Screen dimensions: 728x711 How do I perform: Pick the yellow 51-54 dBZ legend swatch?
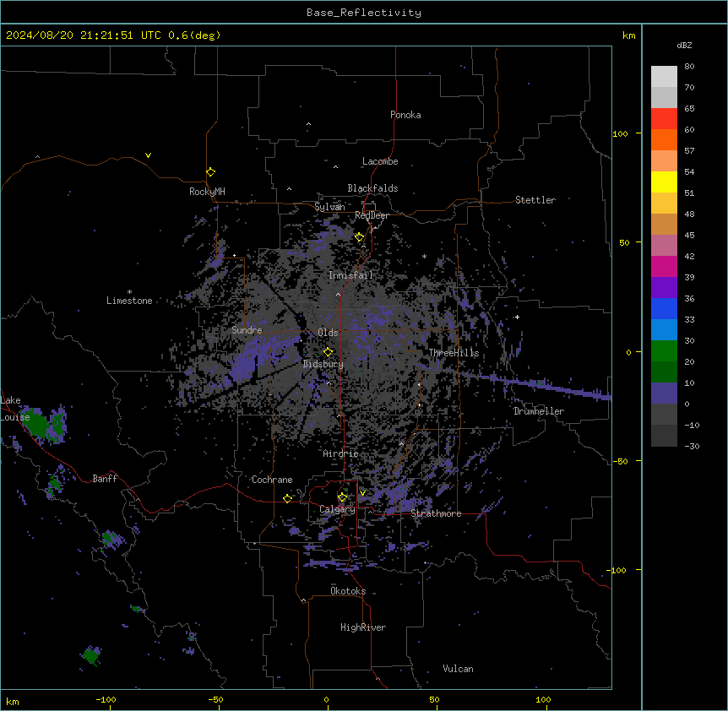[x=664, y=182]
